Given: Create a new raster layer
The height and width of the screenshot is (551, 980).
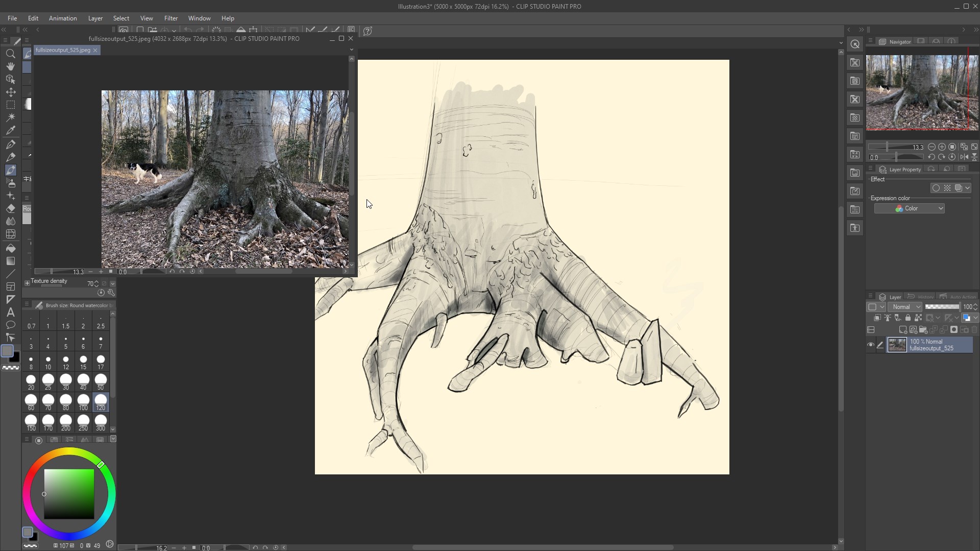Looking at the screenshot, I should coord(902,330).
